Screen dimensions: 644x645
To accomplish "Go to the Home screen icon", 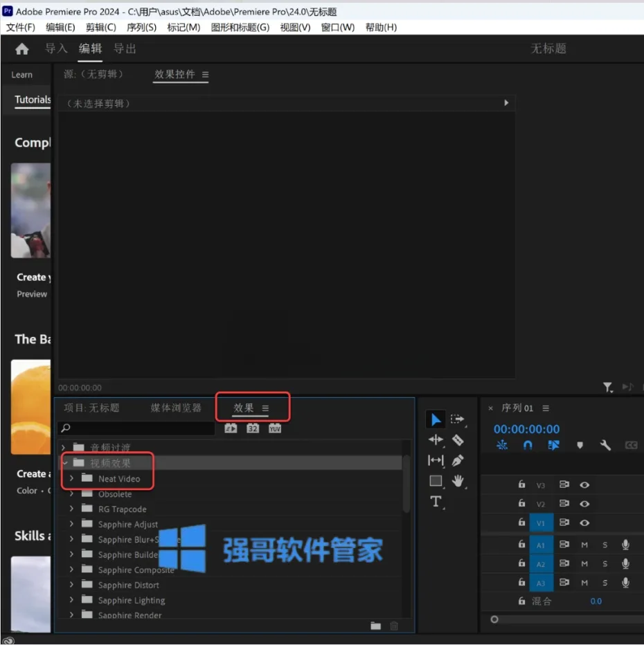I will pyautogui.click(x=21, y=49).
